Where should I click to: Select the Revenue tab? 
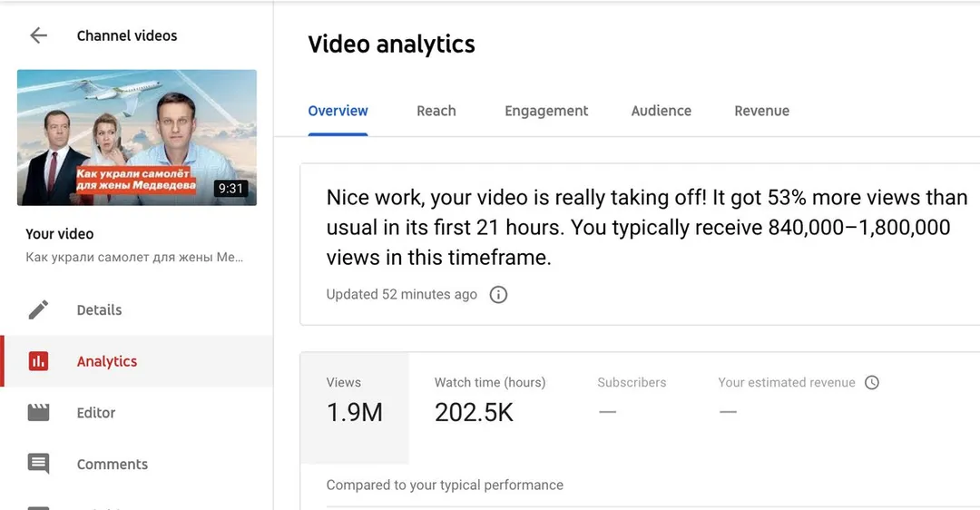coord(762,112)
